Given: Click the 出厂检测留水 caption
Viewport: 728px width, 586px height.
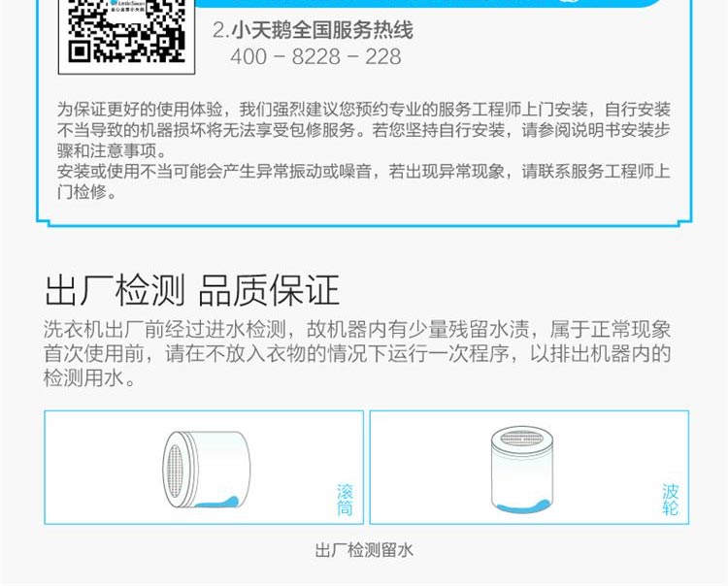Looking at the screenshot, I should (x=364, y=550).
